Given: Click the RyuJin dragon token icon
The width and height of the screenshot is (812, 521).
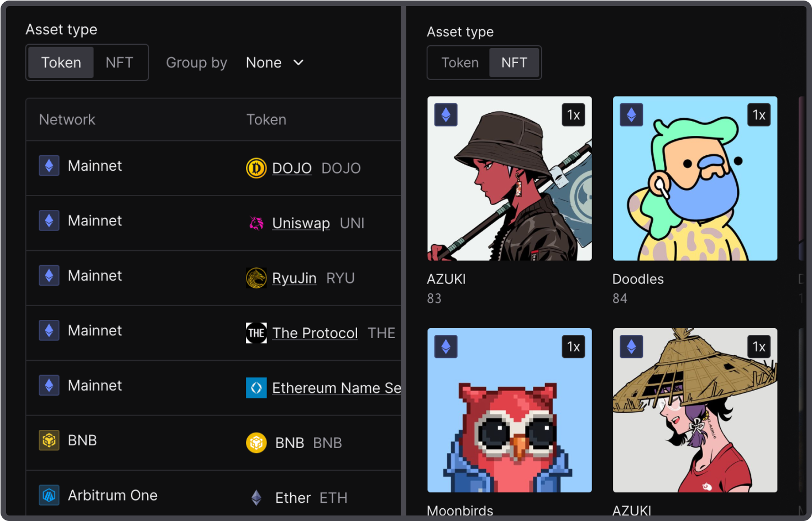Looking at the screenshot, I should click(x=256, y=278).
